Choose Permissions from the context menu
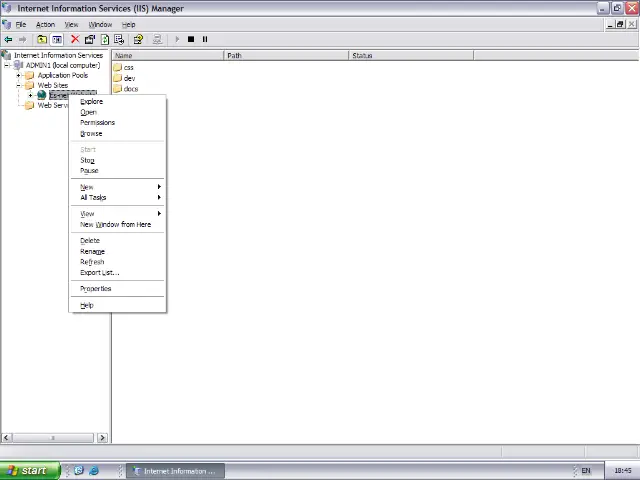Image resolution: width=640 pixels, height=480 pixels. (118, 122)
